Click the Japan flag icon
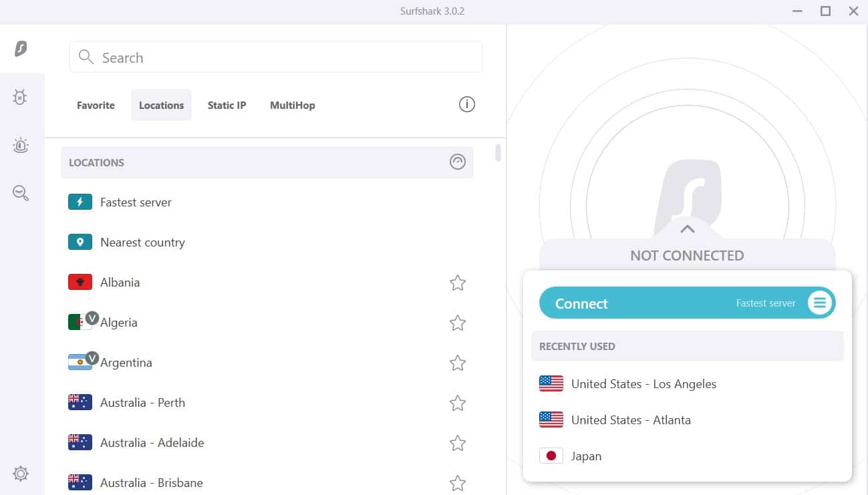This screenshot has width=868, height=495. click(551, 456)
